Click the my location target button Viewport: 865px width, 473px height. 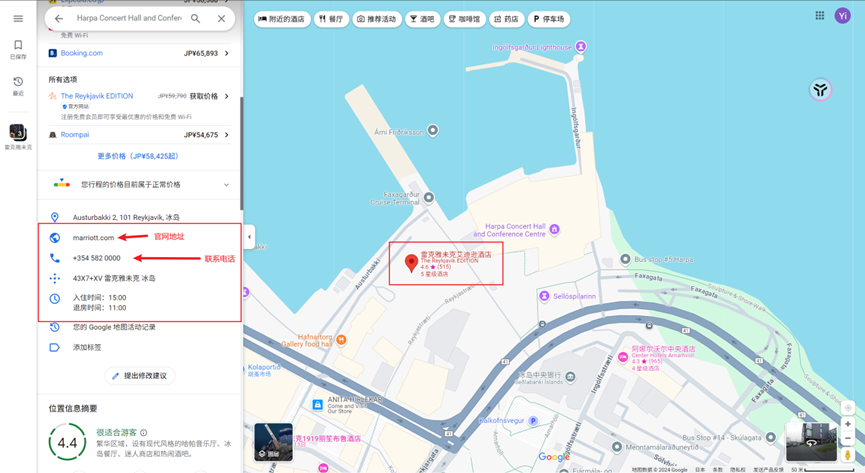[x=848, y=407]
